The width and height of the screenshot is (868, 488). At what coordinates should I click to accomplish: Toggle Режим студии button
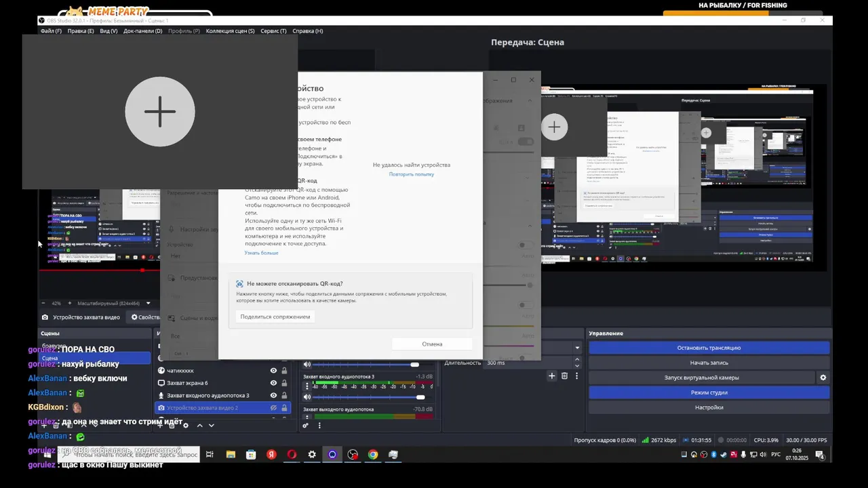pyautogui.click(x=709, y=392)
